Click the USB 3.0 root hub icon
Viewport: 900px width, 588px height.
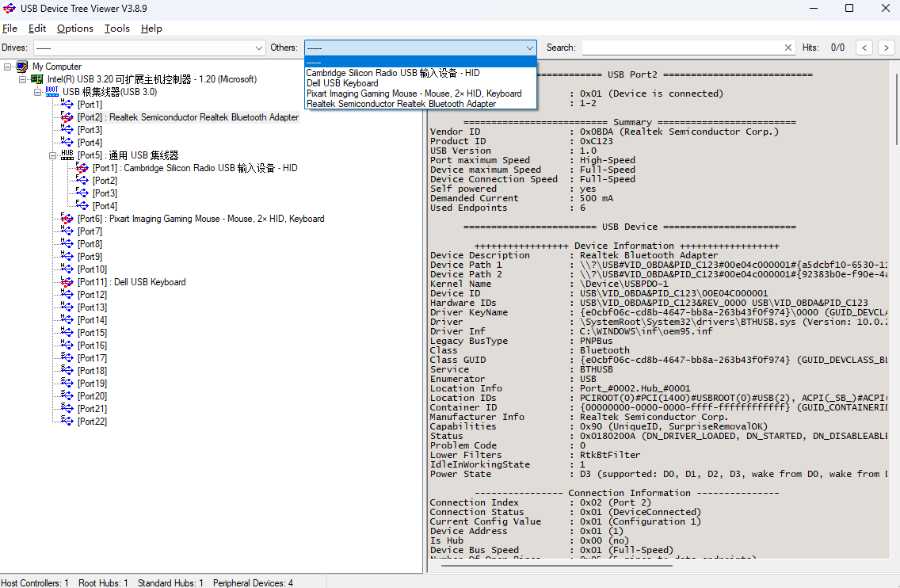(x=51, y=92)
